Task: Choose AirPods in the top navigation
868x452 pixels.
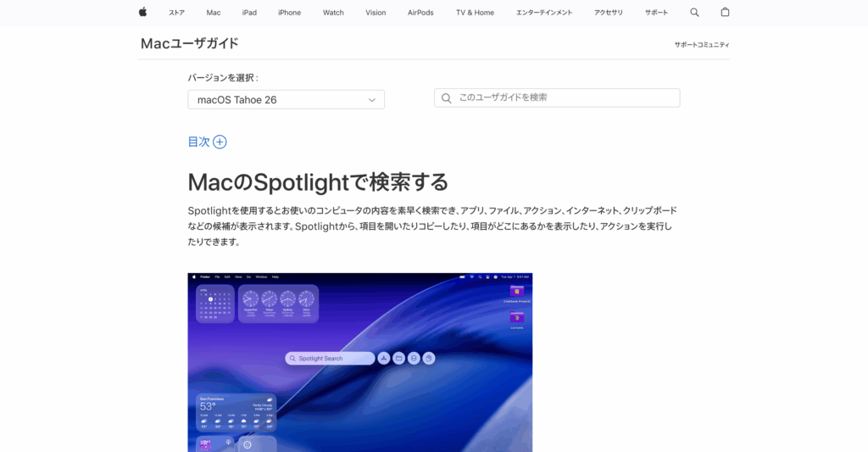Action: coord(420,13)
